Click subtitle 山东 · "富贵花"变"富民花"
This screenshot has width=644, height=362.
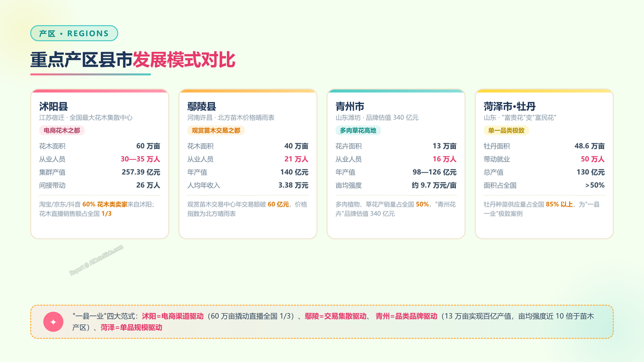tap(520, 118)
